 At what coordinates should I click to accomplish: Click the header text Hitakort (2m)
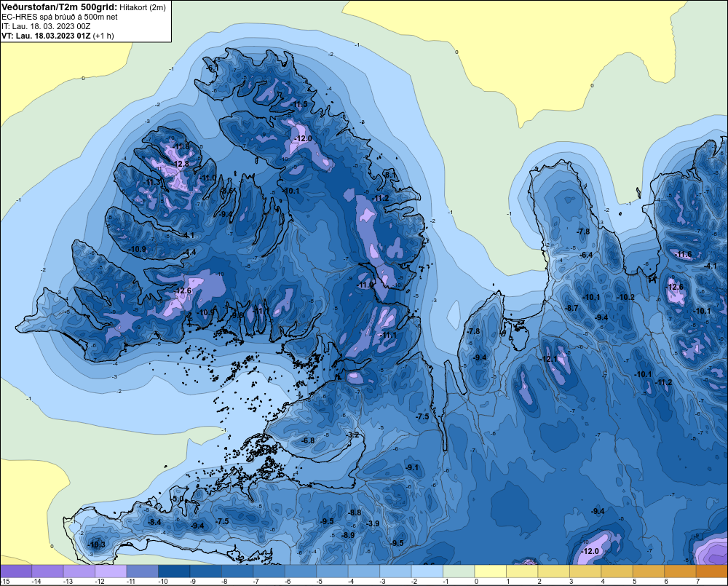pos(143,7)
